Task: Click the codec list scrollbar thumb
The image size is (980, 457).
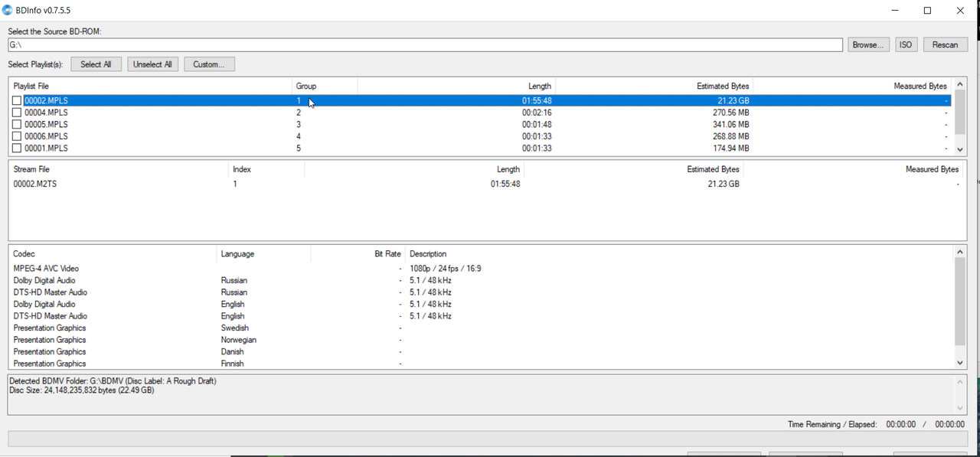Action: tap(961, 302)
